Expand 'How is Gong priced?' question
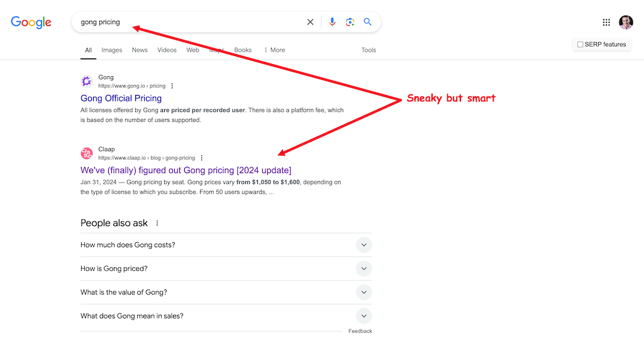 point(226,269)
